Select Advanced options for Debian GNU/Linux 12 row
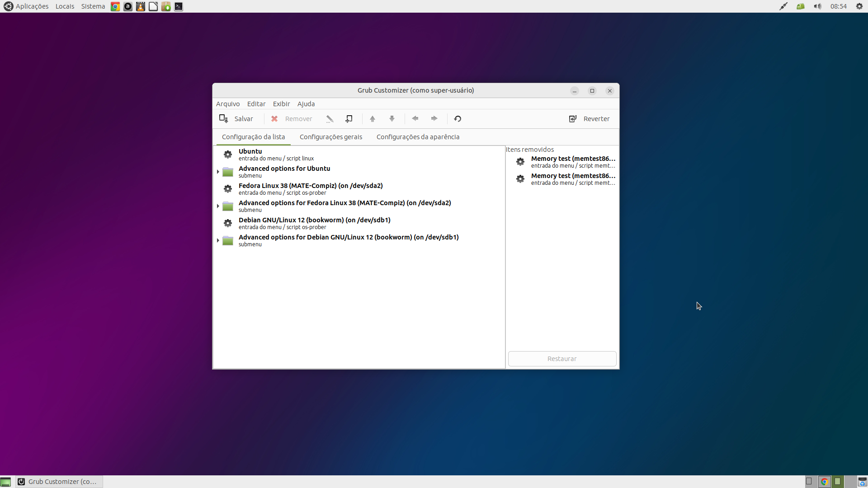 point(359,240)
